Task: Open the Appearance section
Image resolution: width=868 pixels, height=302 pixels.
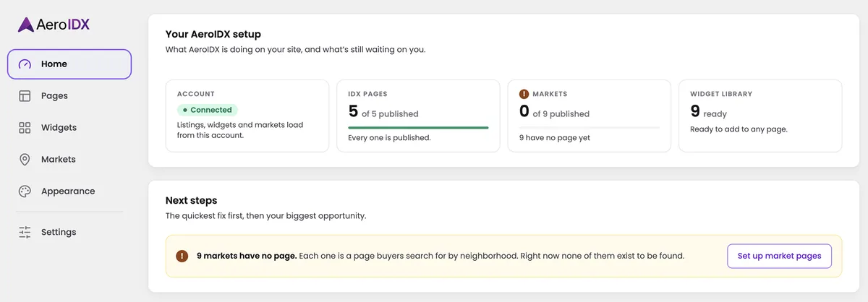Action: tap(69, 191)
